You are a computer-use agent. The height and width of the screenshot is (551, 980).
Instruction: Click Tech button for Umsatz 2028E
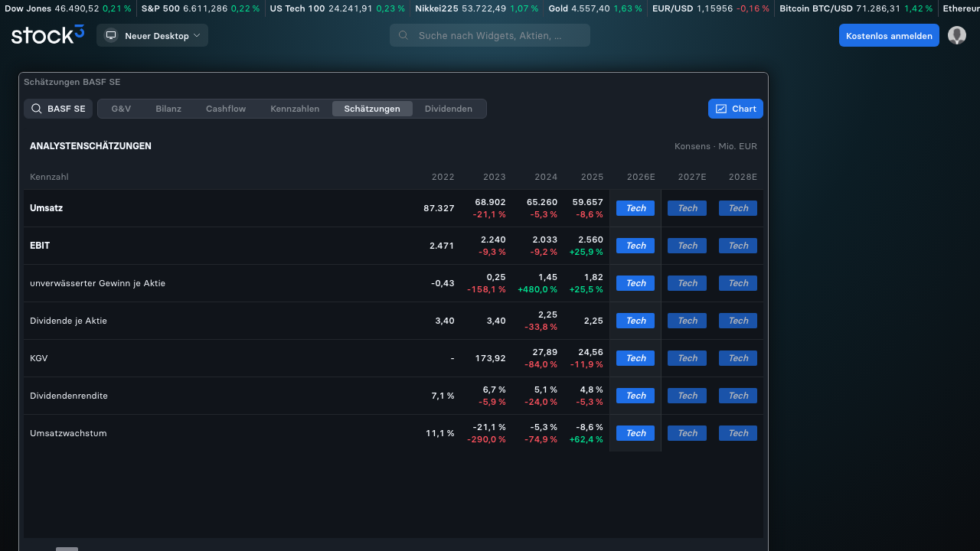(x=738, y=208)
